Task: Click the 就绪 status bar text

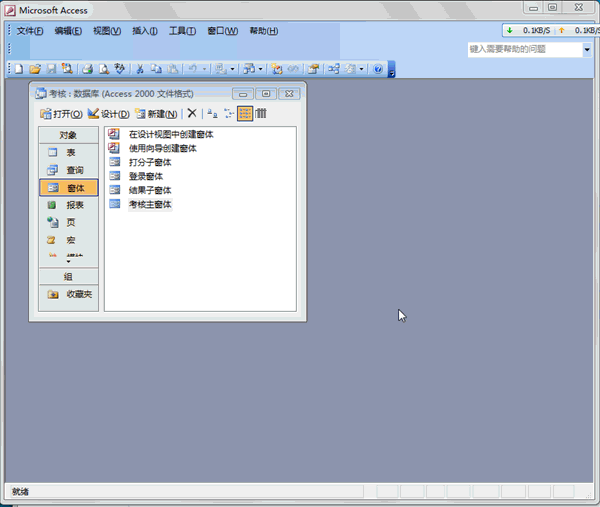Action: 20,491
